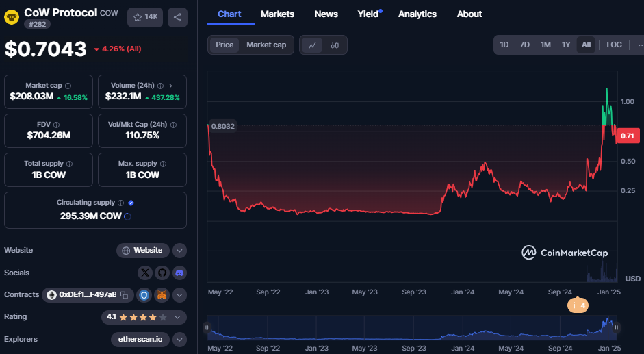Click the 0.8032 starting price label

(222, 126)
